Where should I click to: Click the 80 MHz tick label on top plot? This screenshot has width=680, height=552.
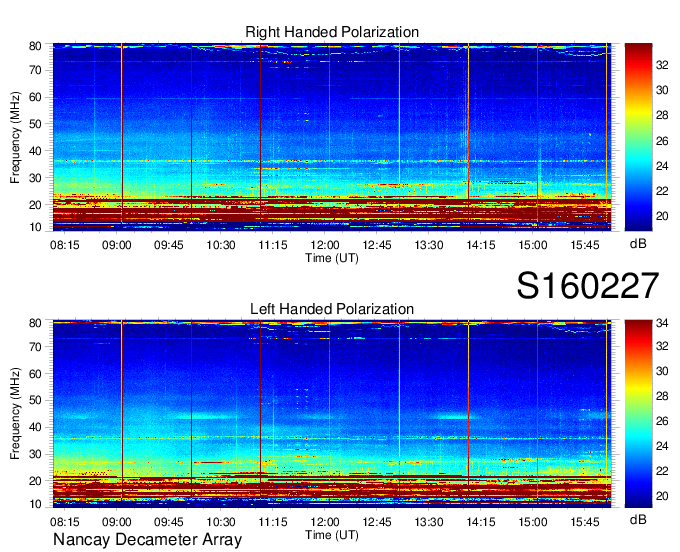click(35, 46)
